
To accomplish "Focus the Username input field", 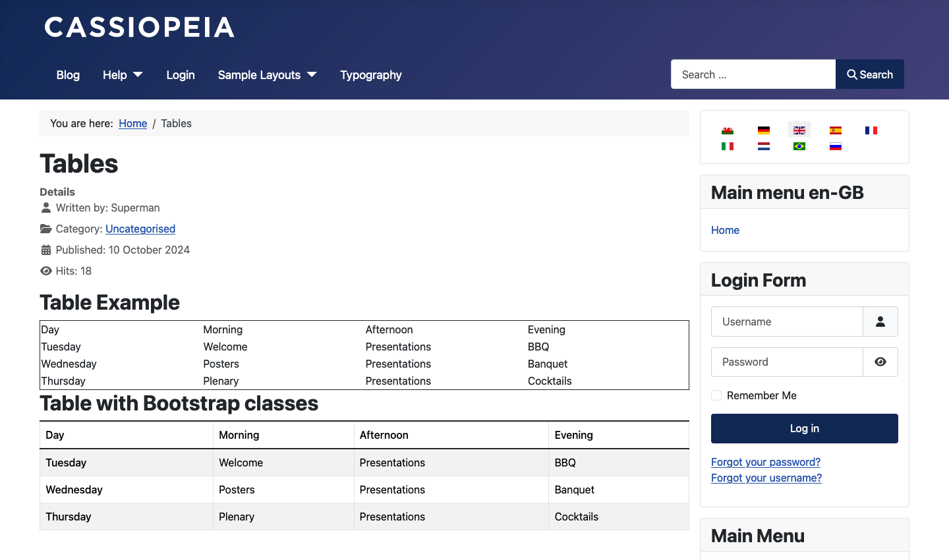I will pyautogui.click(x=787, y=322).
